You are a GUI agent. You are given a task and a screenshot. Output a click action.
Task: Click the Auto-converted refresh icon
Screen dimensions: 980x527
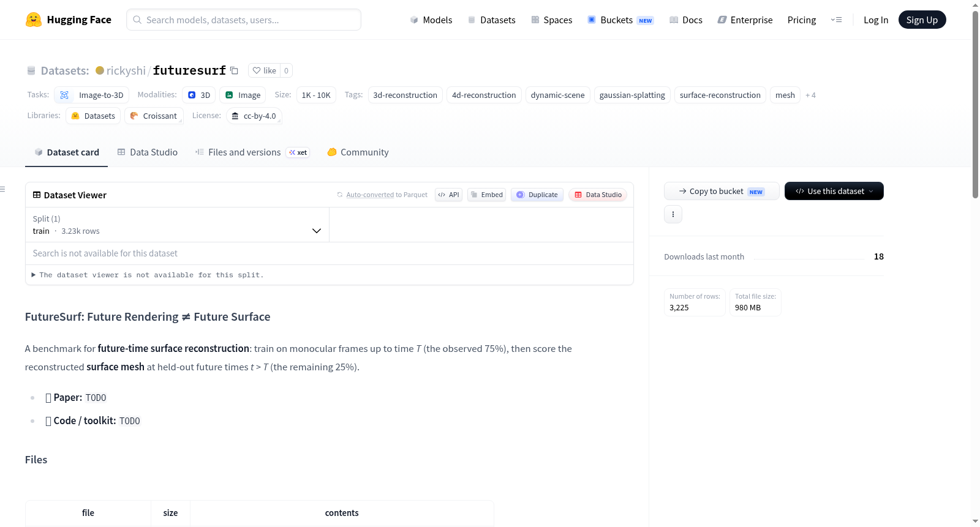point(340,195)
